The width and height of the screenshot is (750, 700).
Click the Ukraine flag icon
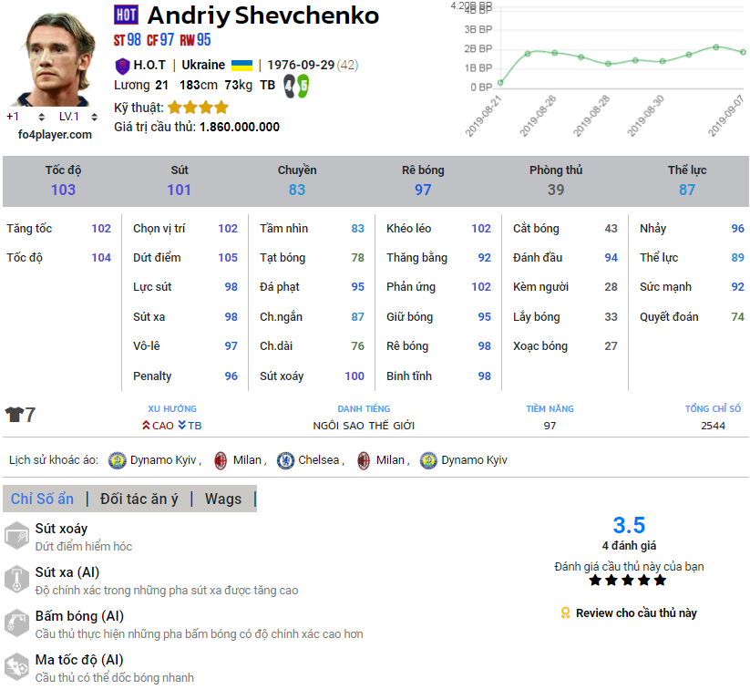pyautogui.click(x=241, y=65)
